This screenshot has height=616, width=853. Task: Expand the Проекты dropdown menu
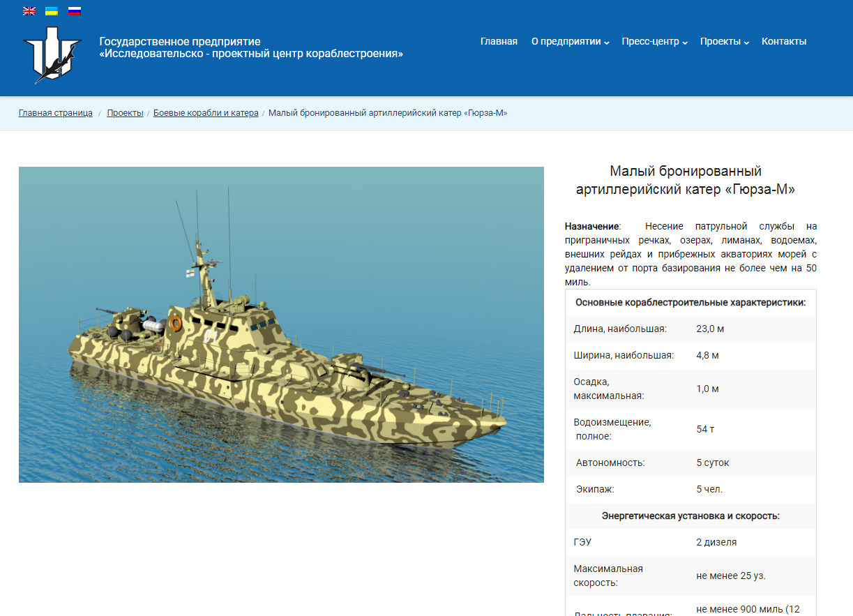point(725,41)
